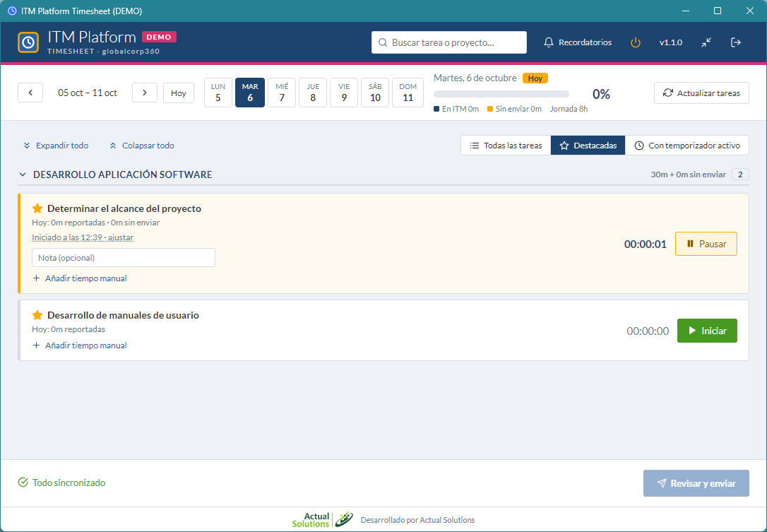767x532 pixels.
Task: Unstar Desarrollo de manuales de usuario
Action: 37,316
